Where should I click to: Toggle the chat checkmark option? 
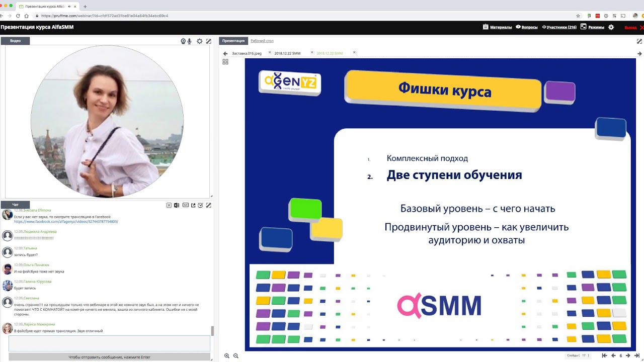click(200, 205)
